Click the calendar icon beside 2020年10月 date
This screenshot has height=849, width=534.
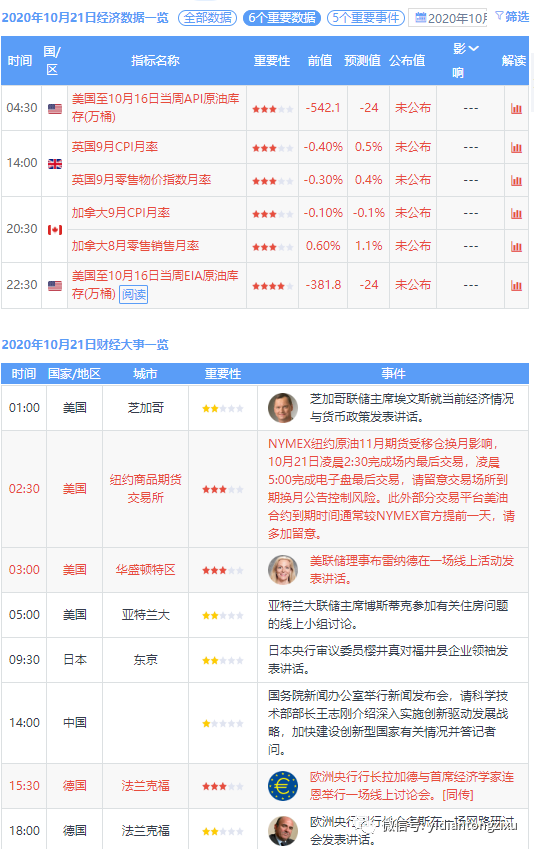(420, 18)
